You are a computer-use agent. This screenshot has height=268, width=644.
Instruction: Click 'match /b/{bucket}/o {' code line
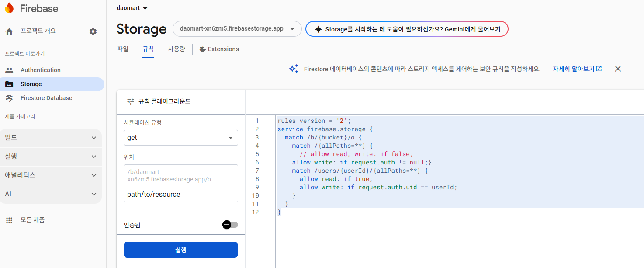click(x=323, y=137)
